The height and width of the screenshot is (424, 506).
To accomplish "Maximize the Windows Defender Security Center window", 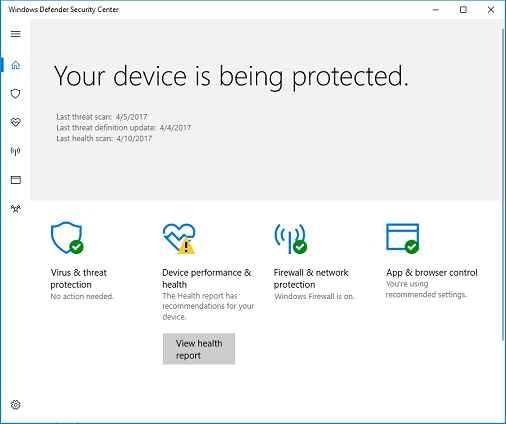I will coord(463,10).
